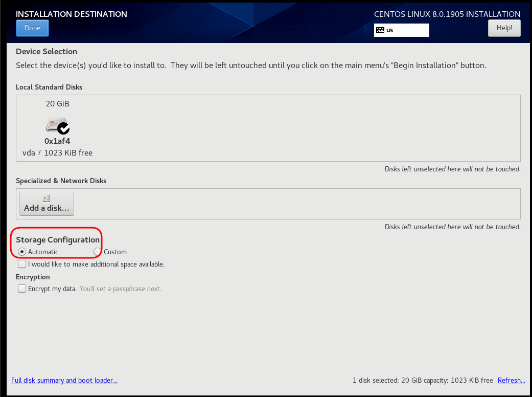Open the Specialized & Network Disks adder

click(x=46, y=204)
